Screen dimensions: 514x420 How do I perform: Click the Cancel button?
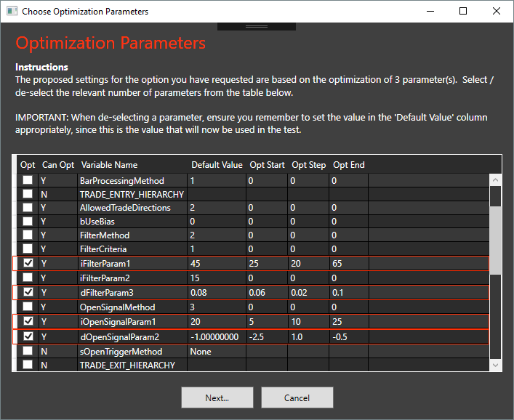(297, 397)
